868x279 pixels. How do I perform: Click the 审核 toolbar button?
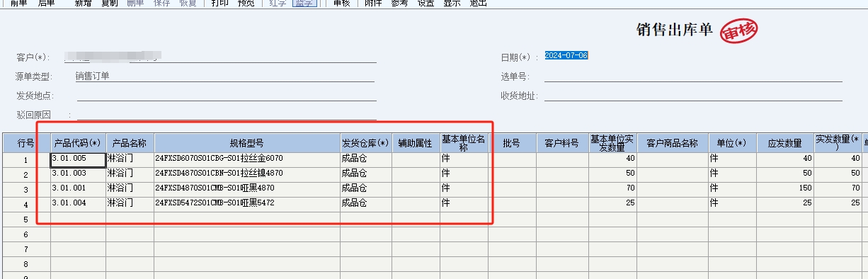(x=341, y=3)
